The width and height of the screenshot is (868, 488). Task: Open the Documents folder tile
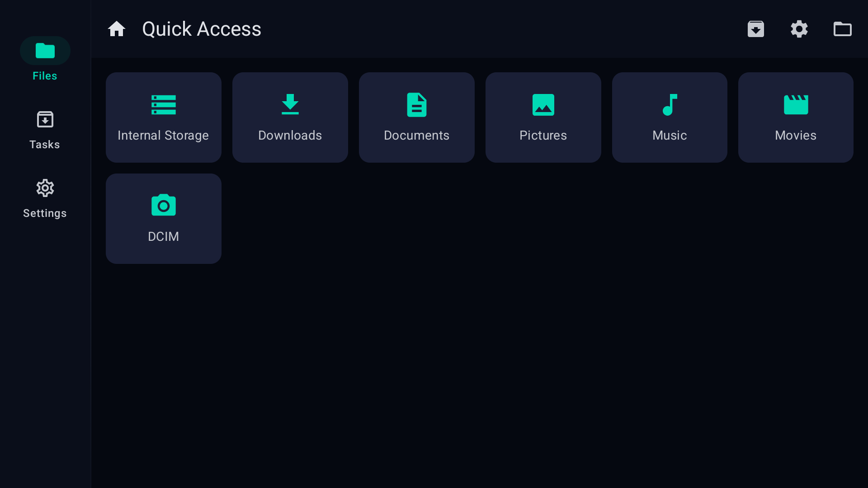click(416, 117)
